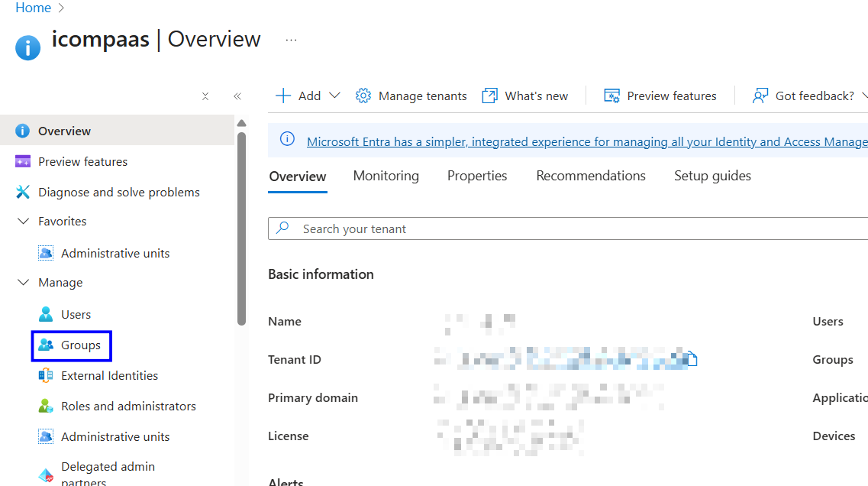Image resolution: width=868 pixels, height=486 pixels.
Task: Click the Administrative units icon under Manage
Action: click(x=45, y=436)
